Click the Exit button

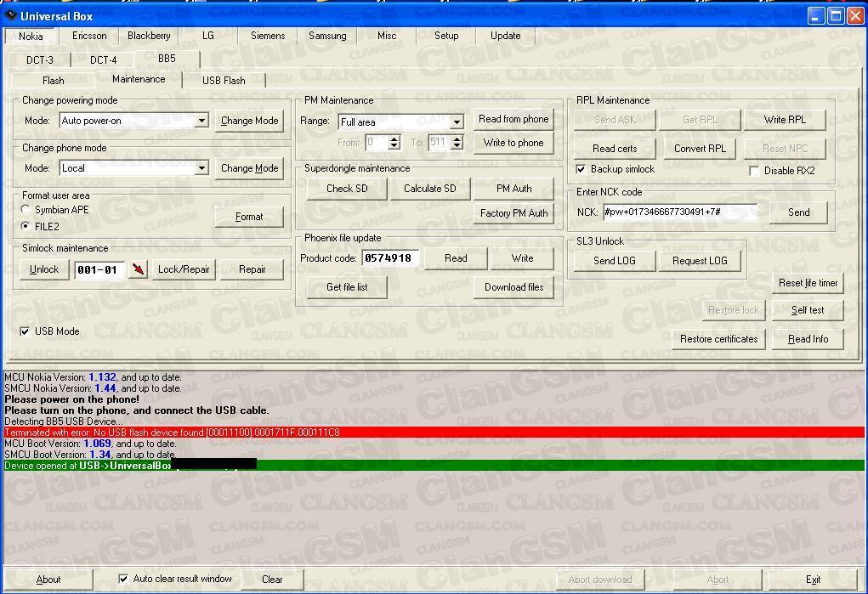813,580
